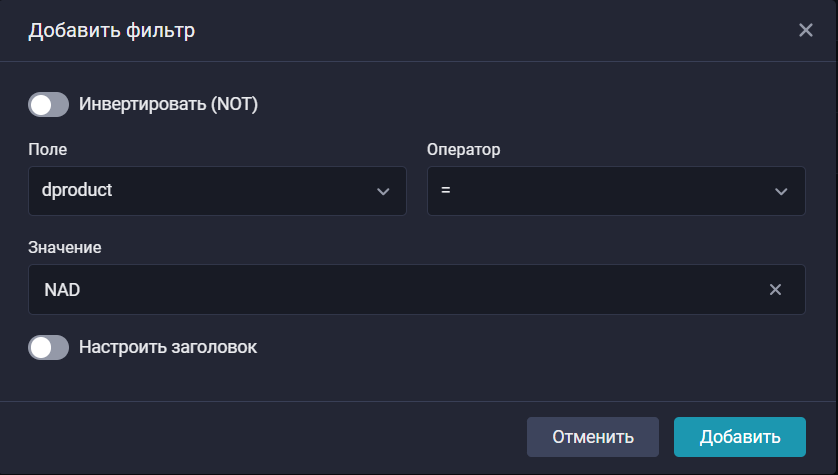Open the equals operator selector

tap(600, 191)
